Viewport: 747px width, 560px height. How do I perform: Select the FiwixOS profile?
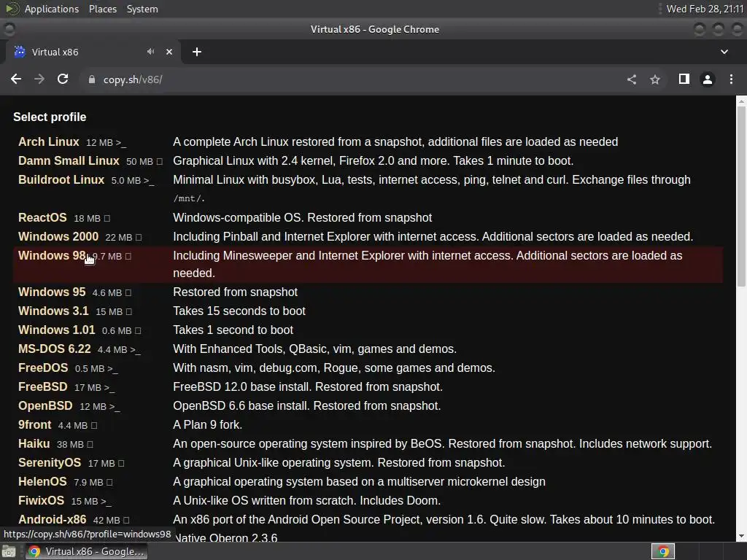pos(41,501)
